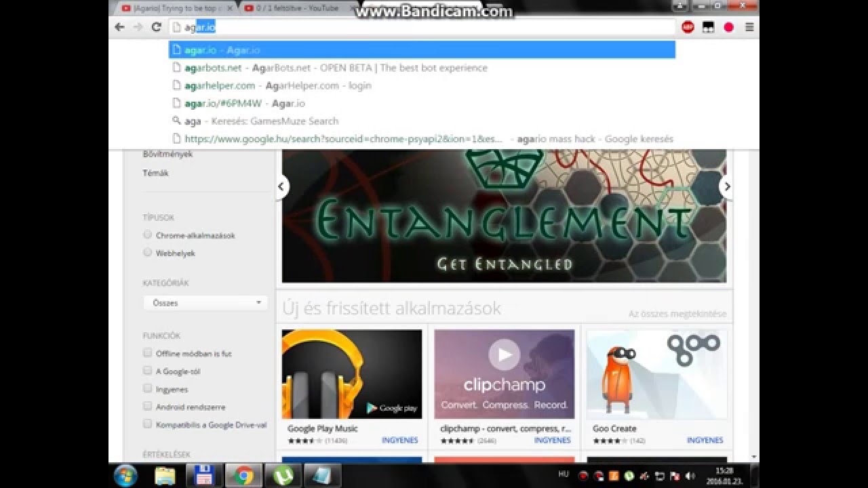
Task: Open the Google Play Music app title
Action: pos(322,428)
